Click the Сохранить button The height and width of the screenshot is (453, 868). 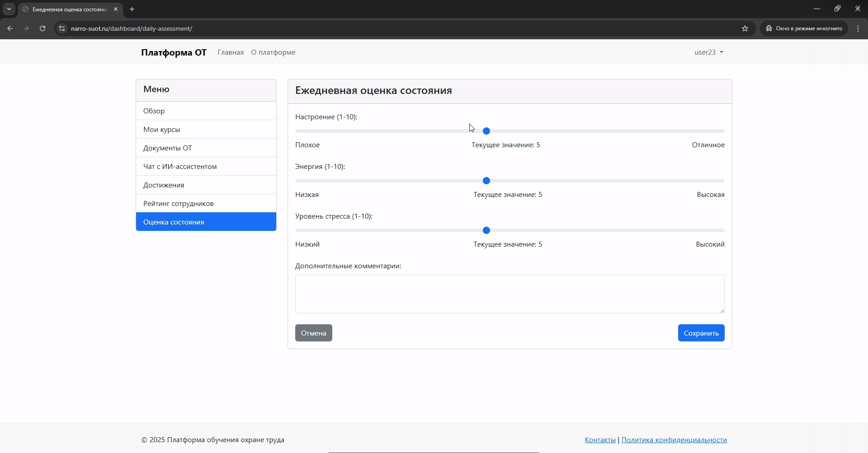tap(701, 333)
